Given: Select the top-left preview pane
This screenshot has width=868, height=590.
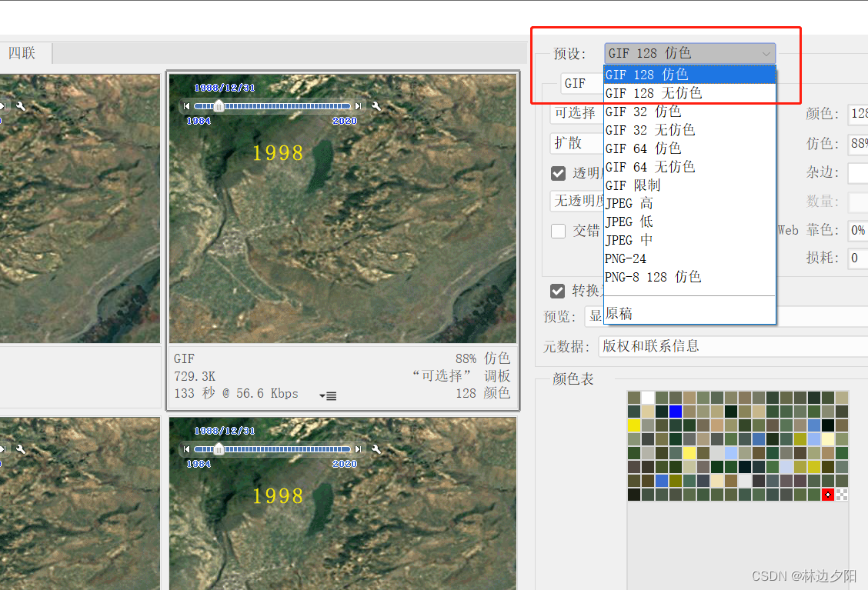Looking at the screenshot, I should pos(80,208).
